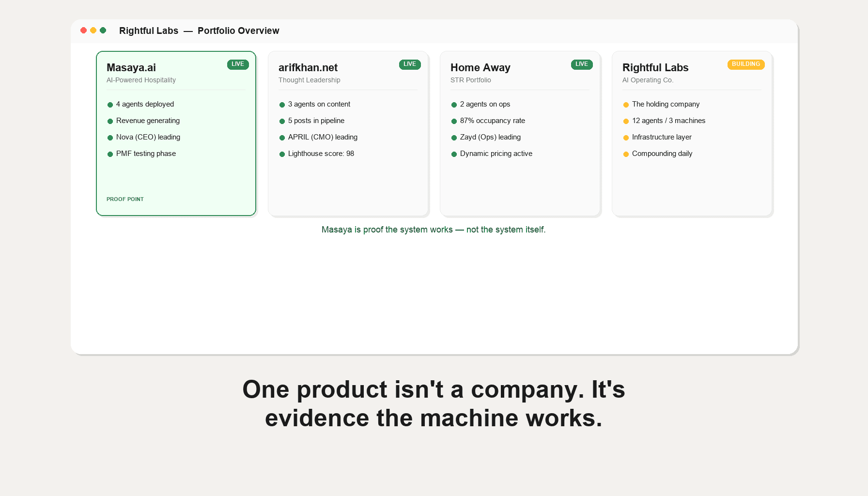This screenshot has height=496, width=868.
Task: Click the LIVE badge on Home Away card
Action: tap(582, 64)
